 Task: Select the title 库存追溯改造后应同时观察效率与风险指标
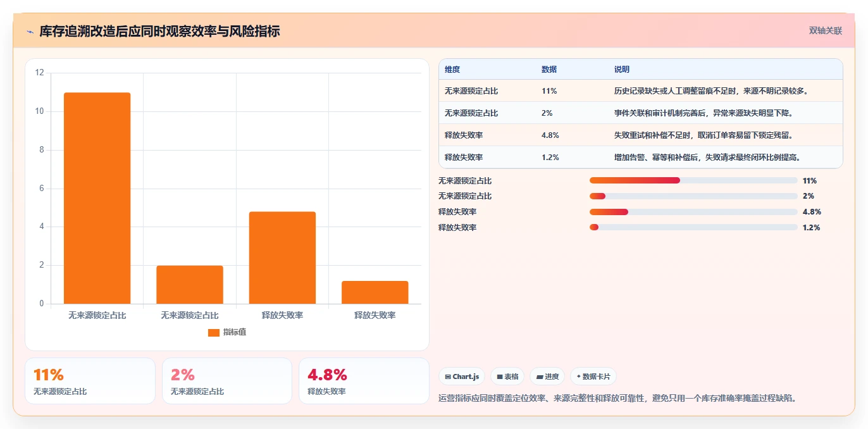pos(159,31)
